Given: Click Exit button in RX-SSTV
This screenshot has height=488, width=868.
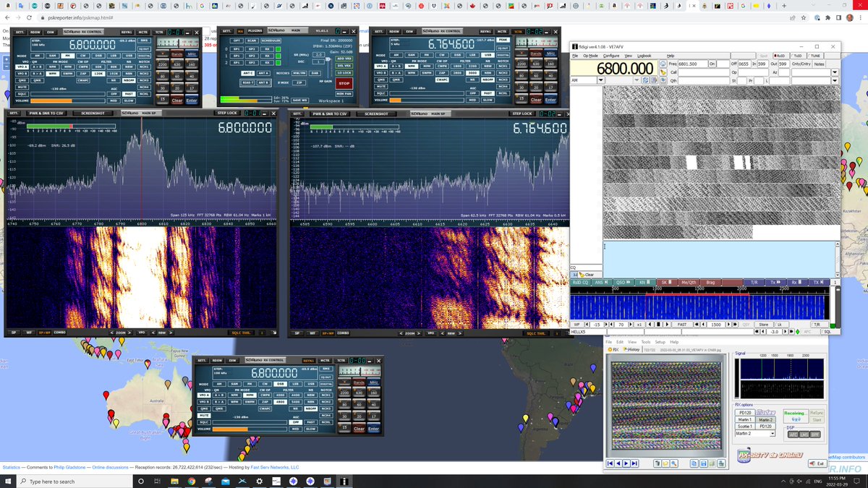Looking at the screenshot, I should point(817,463).
